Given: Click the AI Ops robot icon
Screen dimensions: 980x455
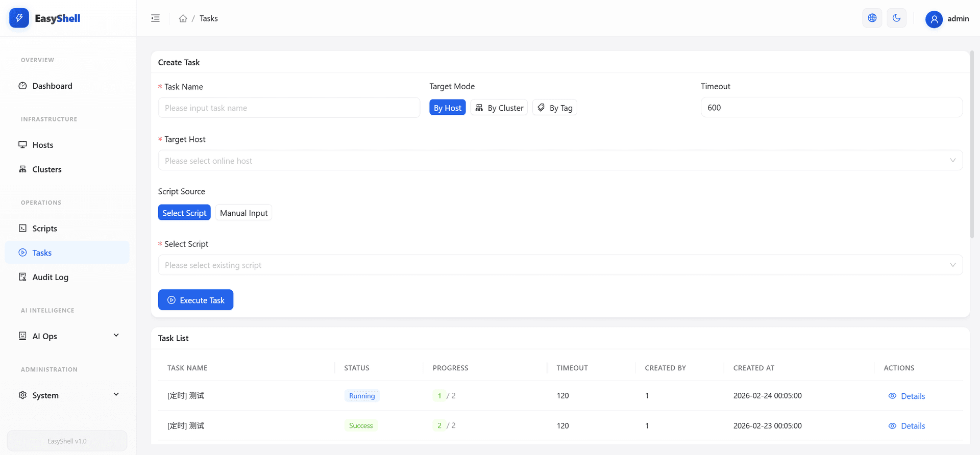Looking at the screenshot, I should (22, 336).
